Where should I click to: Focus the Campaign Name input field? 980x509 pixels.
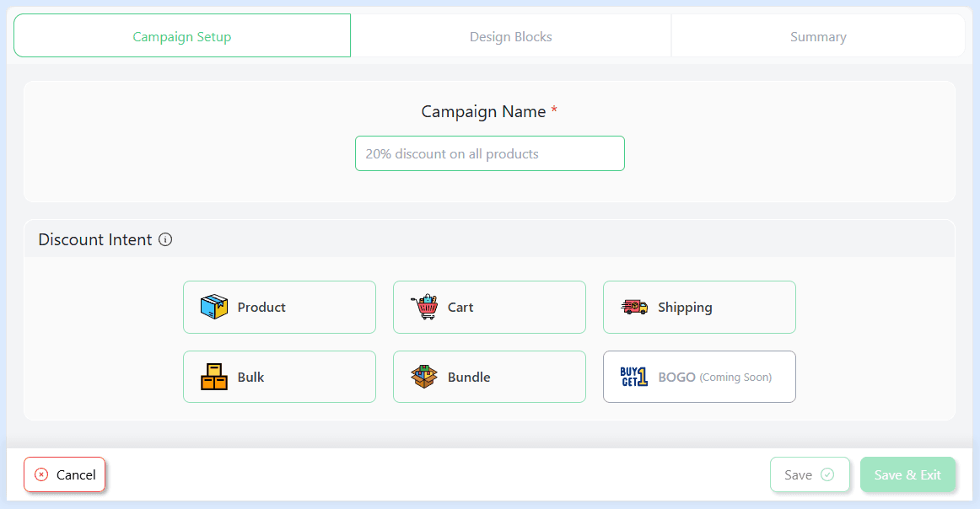coord(489,153)
